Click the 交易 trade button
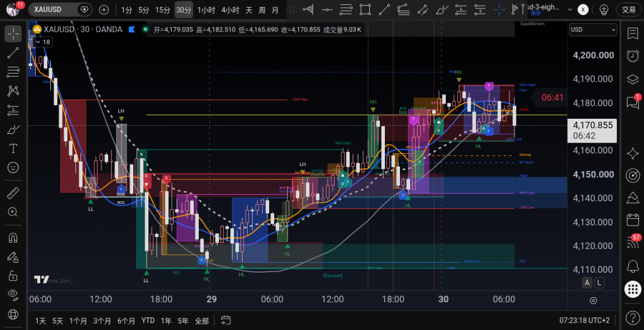 pyautogui.click(x=629, y=10)
